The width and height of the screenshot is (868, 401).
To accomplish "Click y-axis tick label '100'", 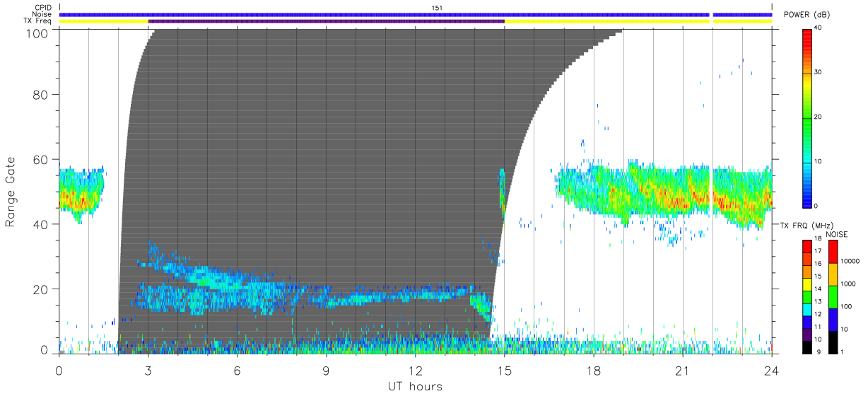I will pos(37,33).
